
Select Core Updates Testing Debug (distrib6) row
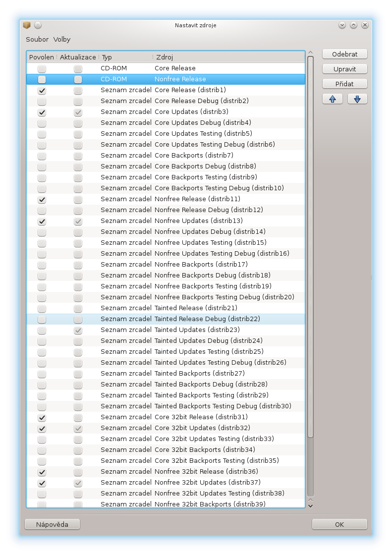pos(166,144)
